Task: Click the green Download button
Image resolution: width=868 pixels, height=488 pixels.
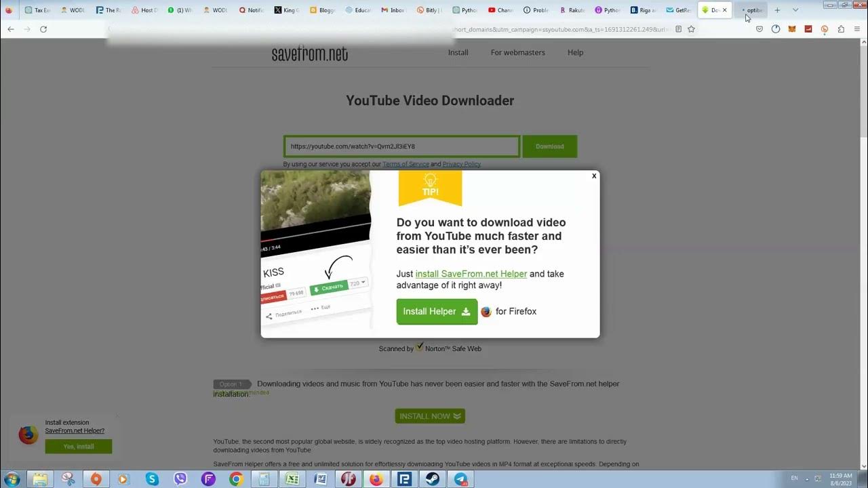Action: click(549, 146)
